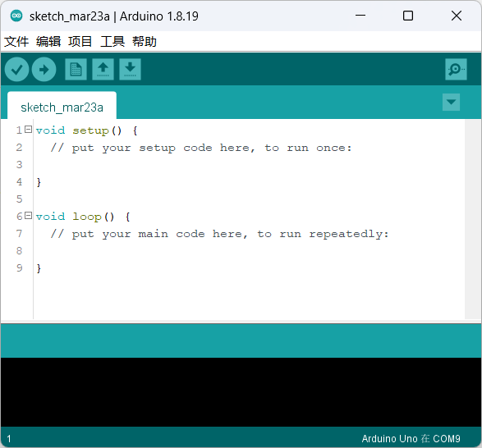Click 'Arduino Uno 在 COM9' in status bar
Image resolution: width=482 pixels, height=448 pixels.
tap(411, 438)
